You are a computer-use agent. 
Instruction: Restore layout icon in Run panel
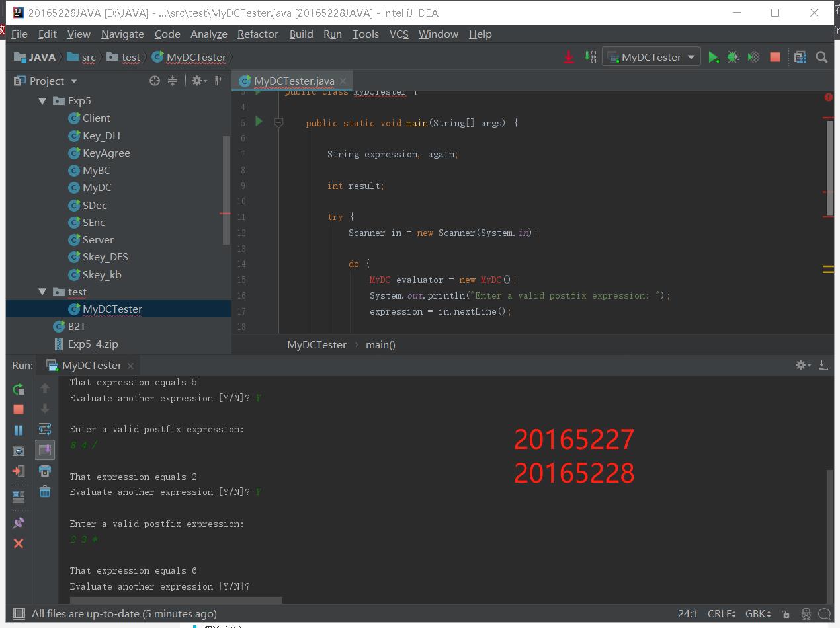click(x=19, y=496)
